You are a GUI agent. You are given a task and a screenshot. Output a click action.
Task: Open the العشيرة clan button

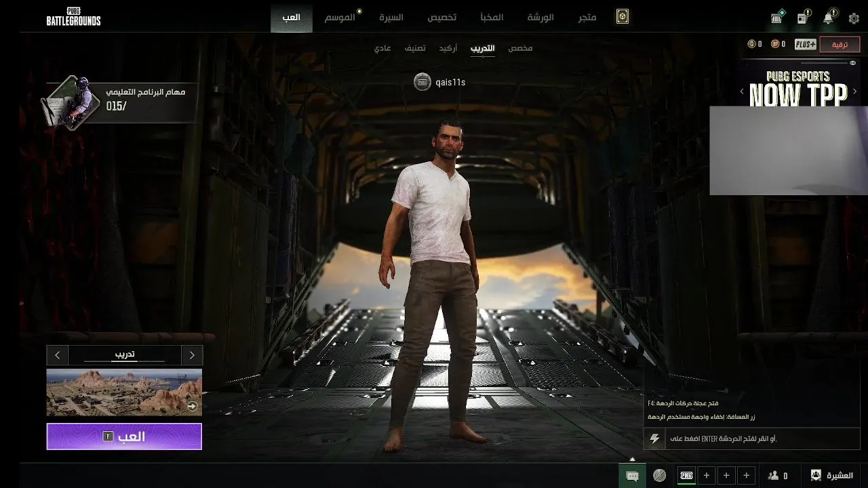[x=831, y=476]
